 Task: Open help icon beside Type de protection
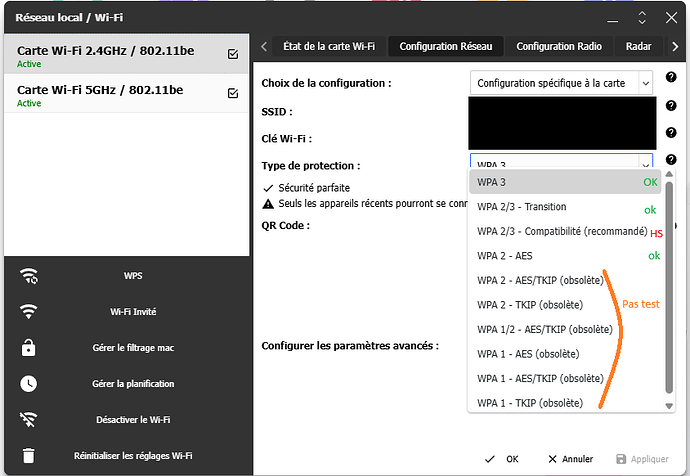[671, 159]
